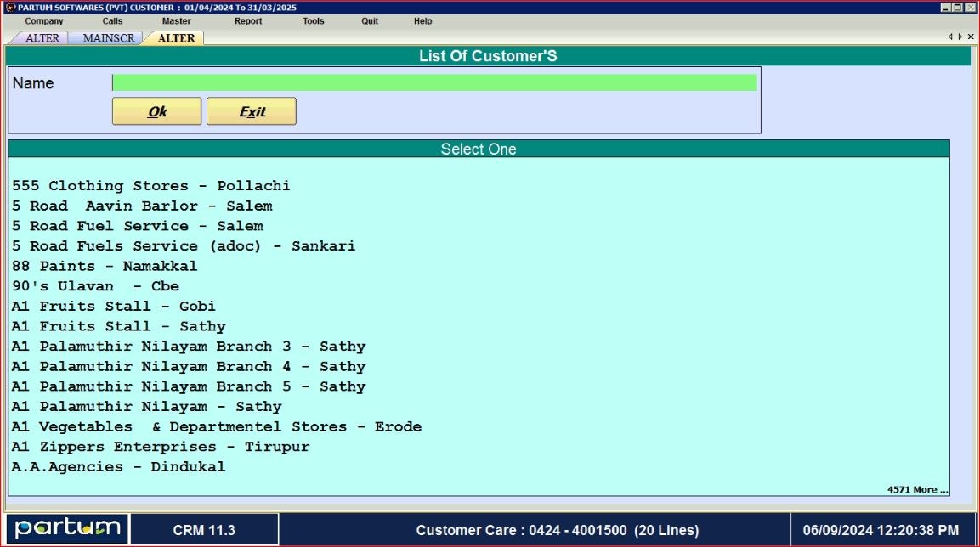Open the Calls menu

(x=111, y=21)
